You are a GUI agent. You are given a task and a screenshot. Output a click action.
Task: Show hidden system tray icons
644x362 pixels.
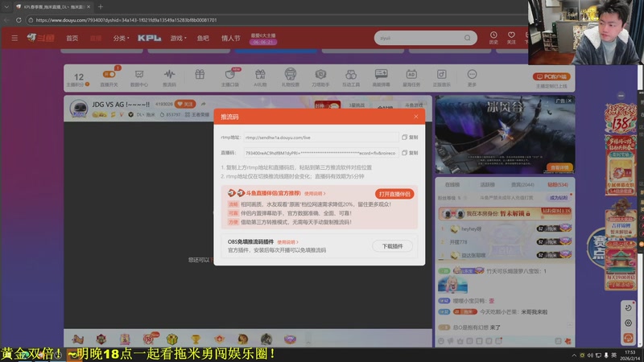pyautogui.click(x=574, y=356)
